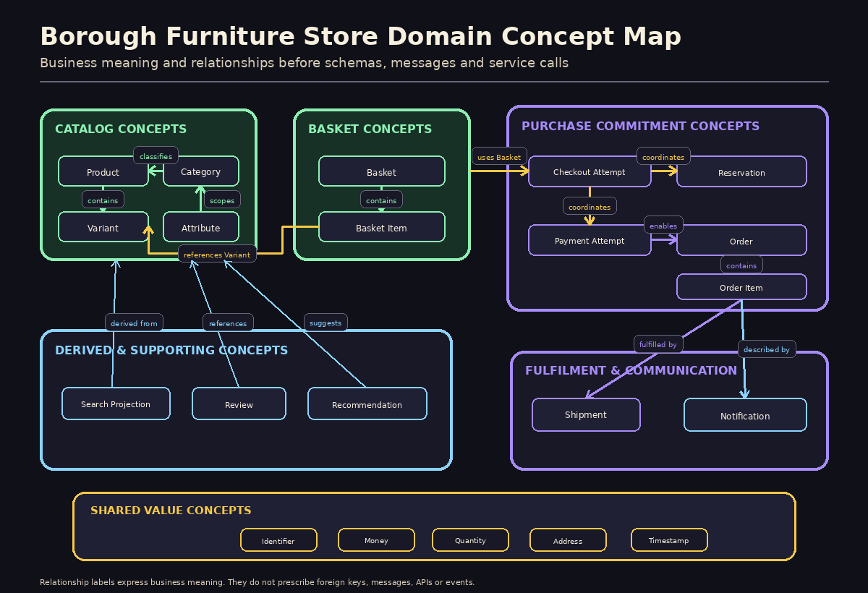Click the Borough Furniture Store map title

coord(360,36)
